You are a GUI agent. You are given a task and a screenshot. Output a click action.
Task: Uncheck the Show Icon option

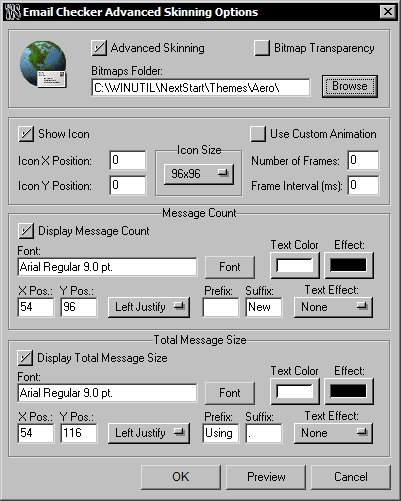click(26, 134)
